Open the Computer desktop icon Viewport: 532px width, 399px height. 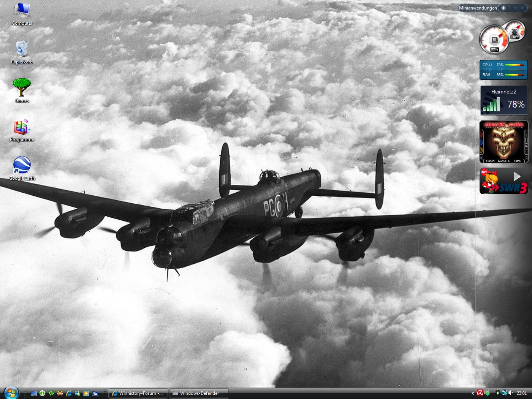(22, 11)
